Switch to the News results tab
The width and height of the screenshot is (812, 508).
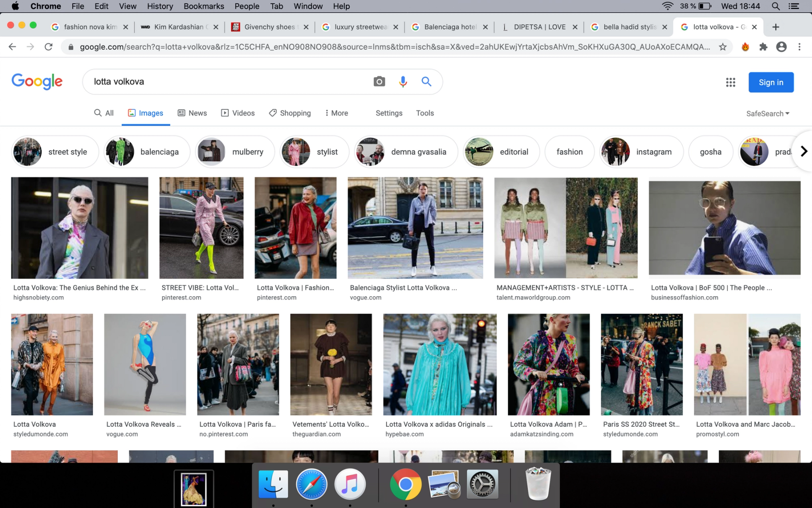point(192,113)
